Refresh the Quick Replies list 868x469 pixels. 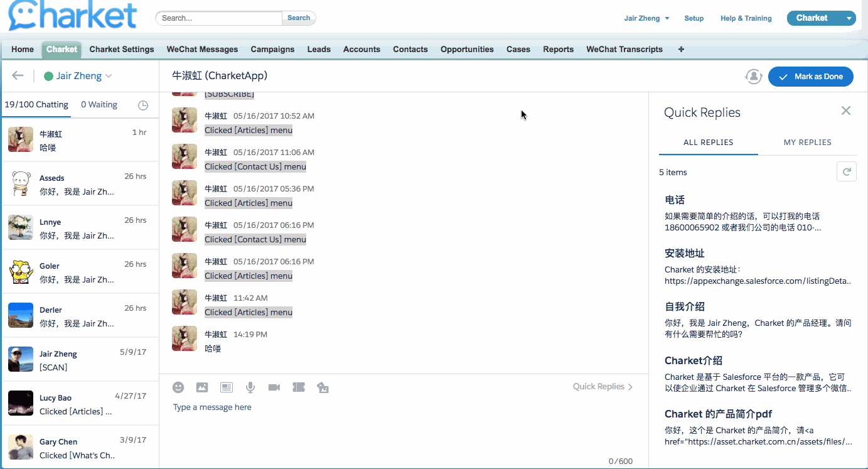846,171
